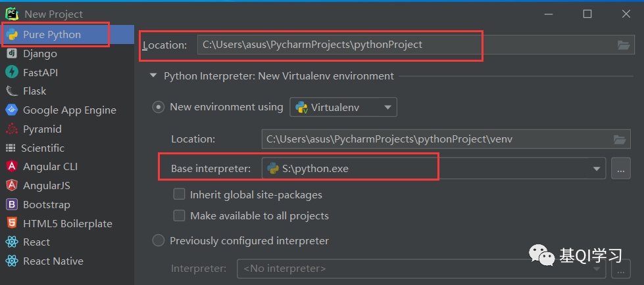This screenshot has height=285, width=644.
Task: Select the Django project type
Action: tap(67, 54)
